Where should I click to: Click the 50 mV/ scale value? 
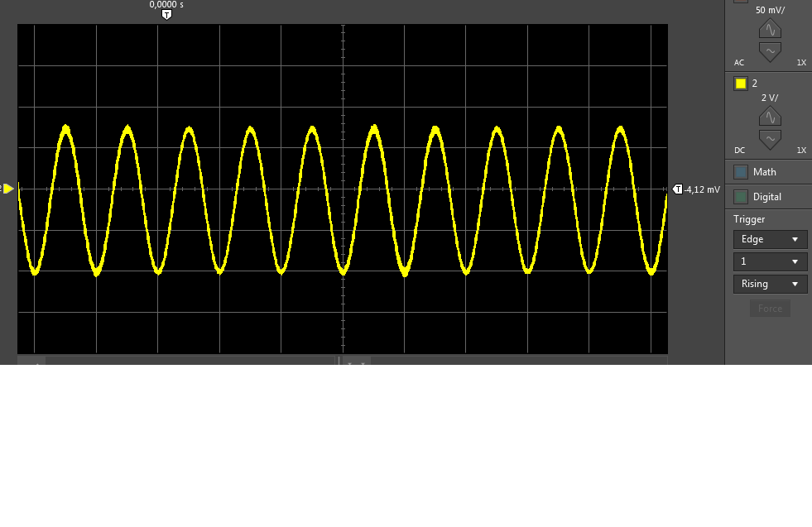[x=770, y=10]
